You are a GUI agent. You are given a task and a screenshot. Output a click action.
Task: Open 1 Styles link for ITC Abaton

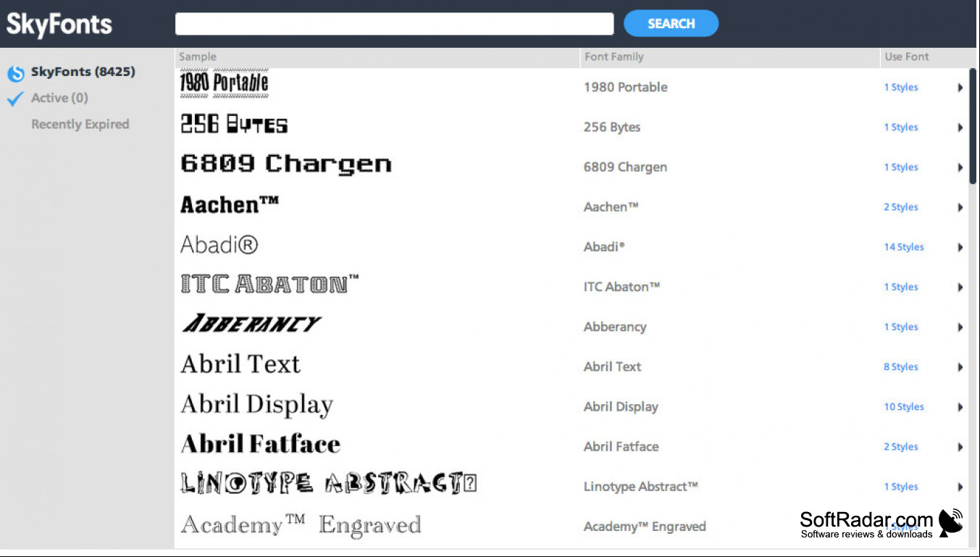pos(900,287)
